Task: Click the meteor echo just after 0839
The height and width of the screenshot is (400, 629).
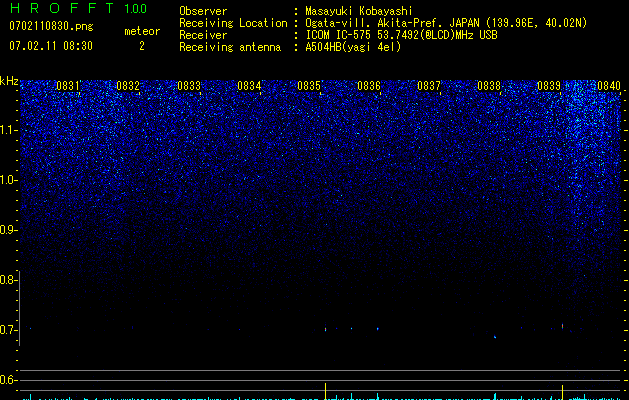Action: (x=562, y=326)
